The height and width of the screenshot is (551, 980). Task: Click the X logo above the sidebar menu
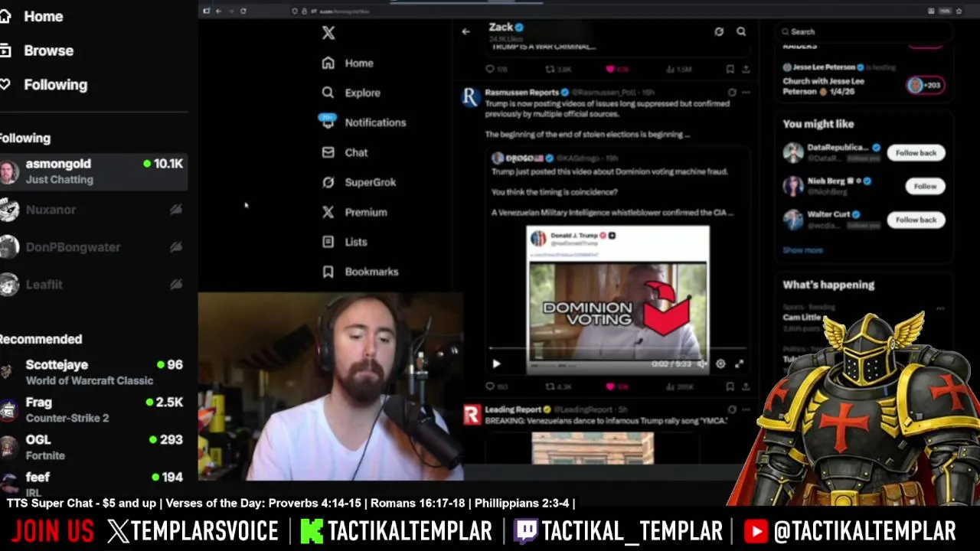[328, 33]
